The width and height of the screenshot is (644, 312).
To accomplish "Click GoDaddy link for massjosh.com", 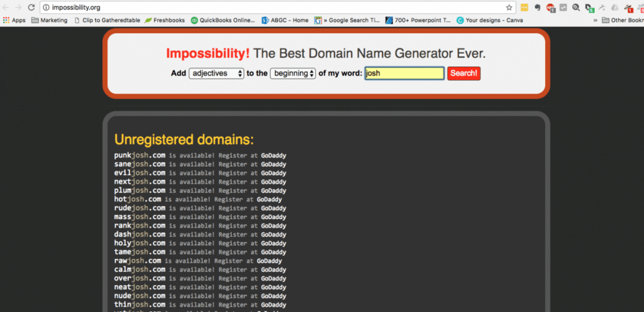I will coord(274,217).
